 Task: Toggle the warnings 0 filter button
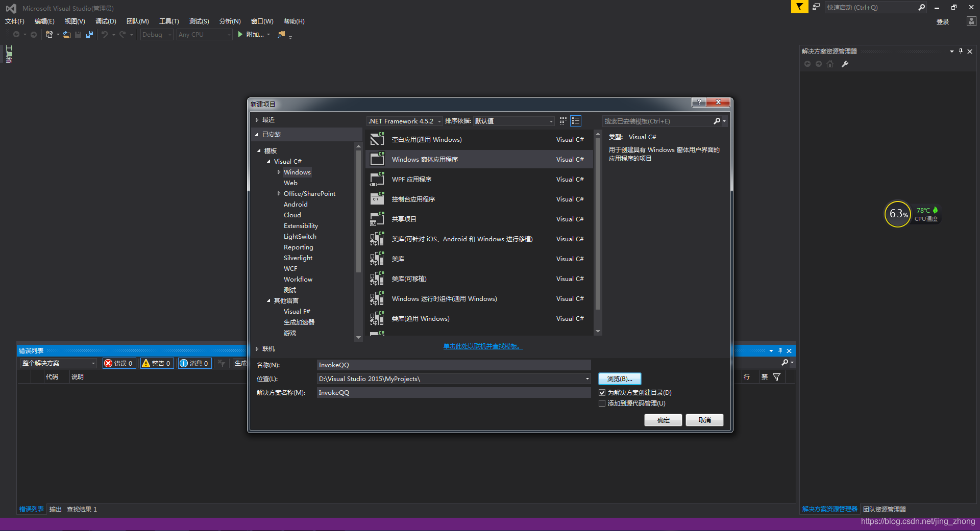point(157,363)
